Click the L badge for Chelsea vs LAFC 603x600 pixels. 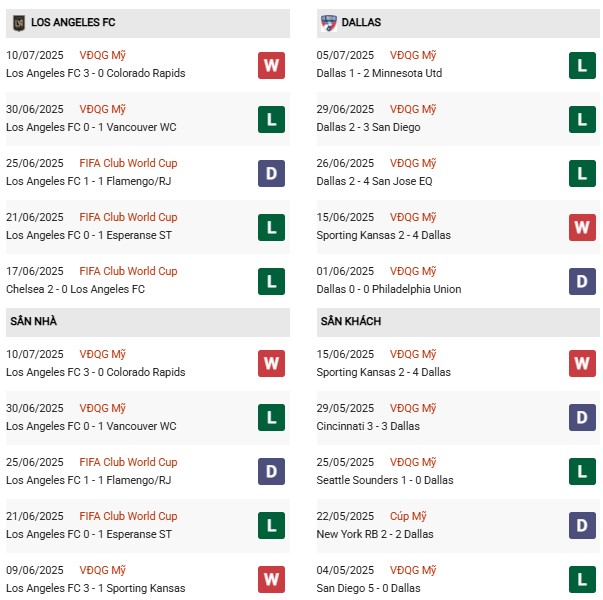[271, 281]
